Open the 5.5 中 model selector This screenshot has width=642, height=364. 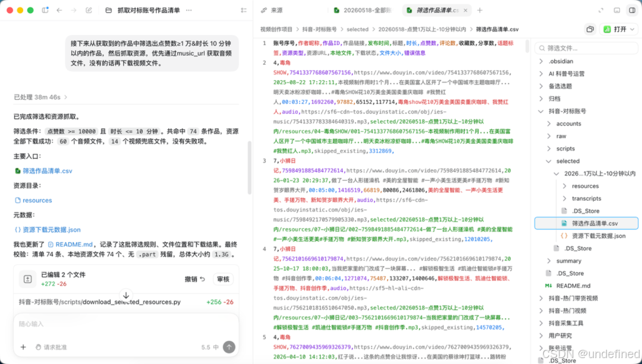(x=210, y=347)
